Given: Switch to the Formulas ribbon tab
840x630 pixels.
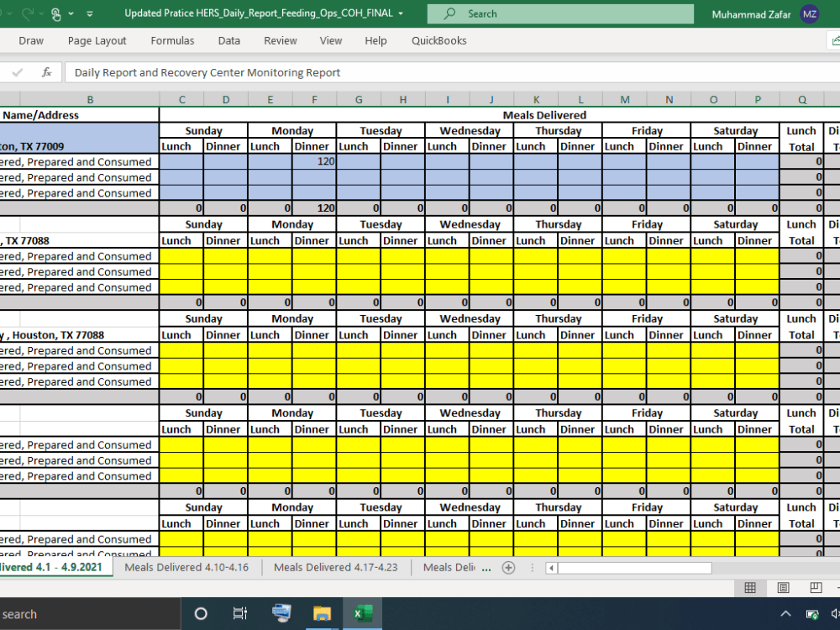Looking at the screenshot, I should coord(172,40).
